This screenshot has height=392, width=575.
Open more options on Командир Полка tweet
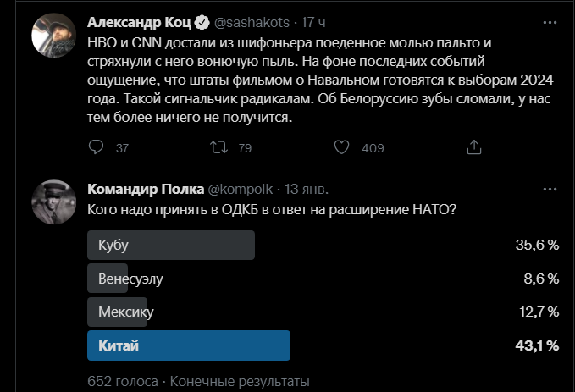point(550,189)
